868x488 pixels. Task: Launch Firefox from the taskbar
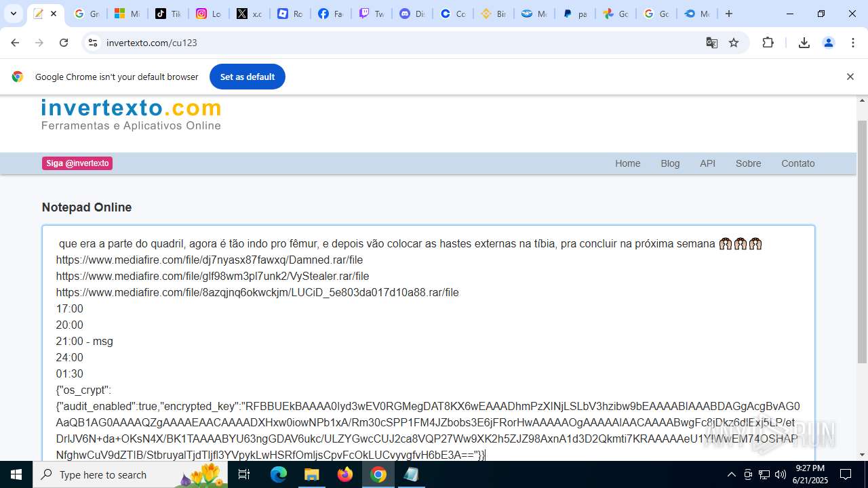(x=345, y=474)
